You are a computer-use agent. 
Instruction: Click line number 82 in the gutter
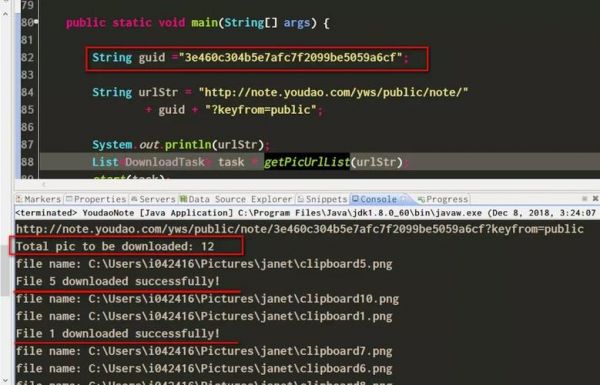click(27, 57)
